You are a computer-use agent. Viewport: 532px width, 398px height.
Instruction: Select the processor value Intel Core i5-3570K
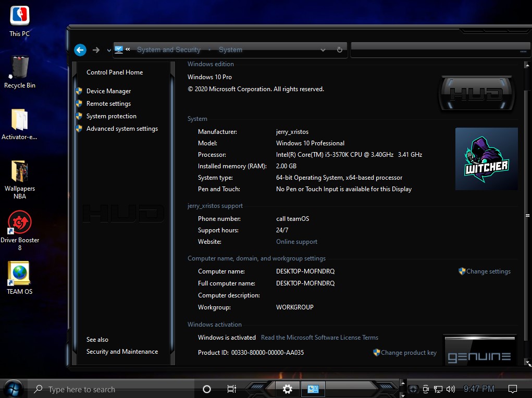(x=349, y=154)
